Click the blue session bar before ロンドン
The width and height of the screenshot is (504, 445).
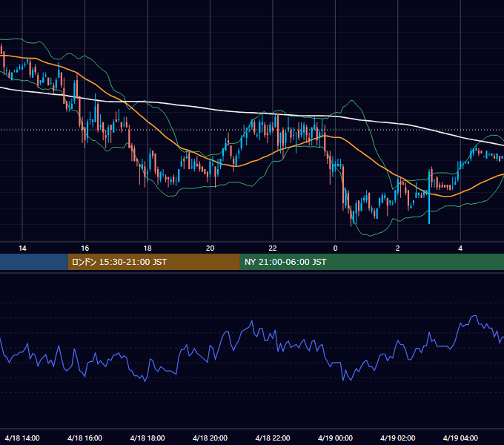pos(34,262)
